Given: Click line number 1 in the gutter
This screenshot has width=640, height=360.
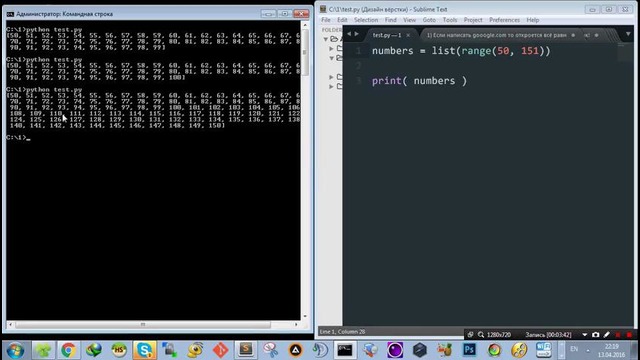Looking at the screenshot, I should [358, 51].
